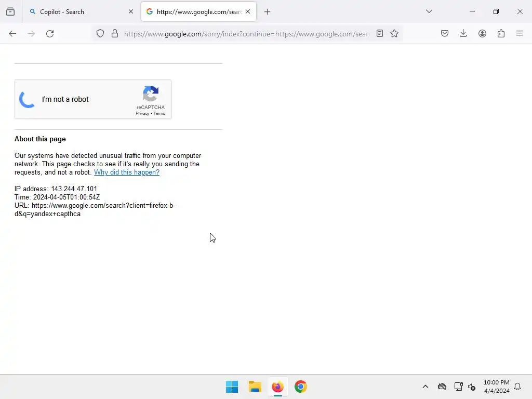532x399 pixels.
Task: Close the google.com search tab
Action: pyautogui.click(x=248, y=11)
